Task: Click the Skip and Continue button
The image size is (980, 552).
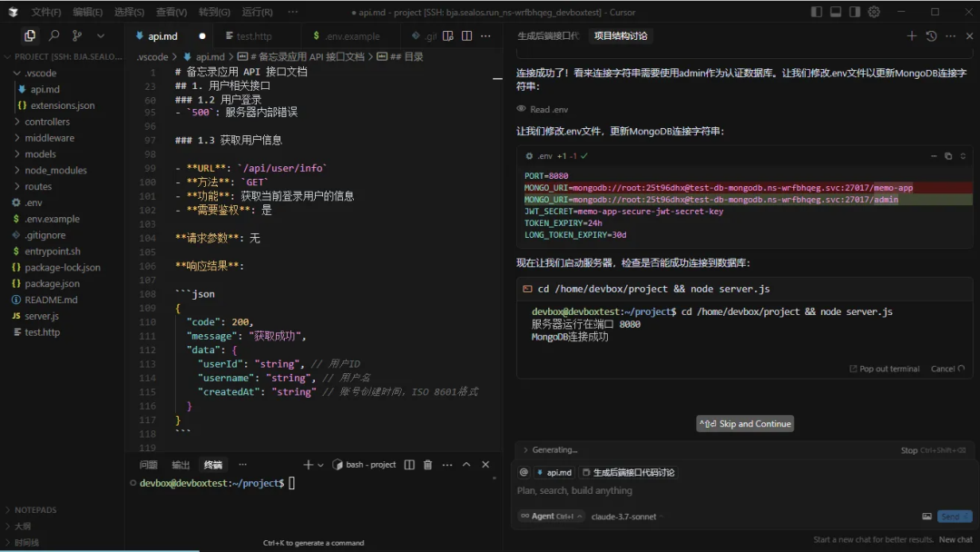Action: pyautogui.click(x=744, y=423)
